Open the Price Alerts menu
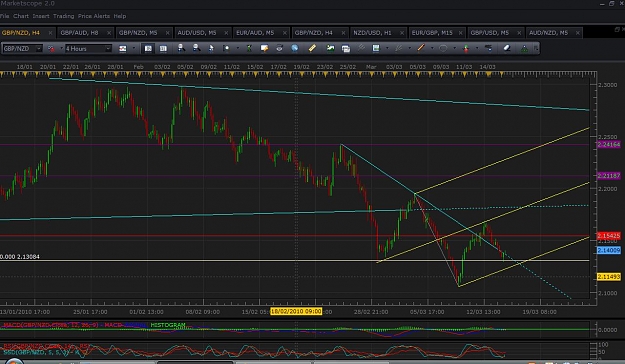This screenshot has height=364, width=625. tap(94, 16)
